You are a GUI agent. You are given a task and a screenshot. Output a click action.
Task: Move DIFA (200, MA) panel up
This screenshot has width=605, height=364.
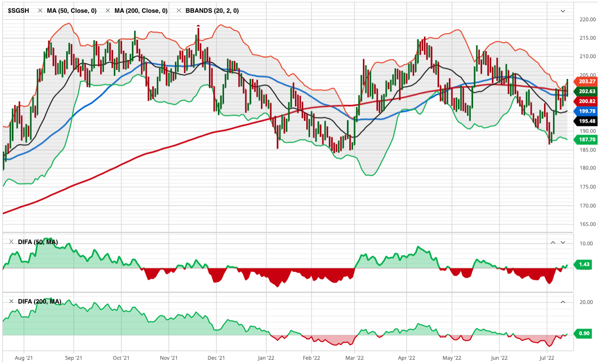[x=563, y=301]
